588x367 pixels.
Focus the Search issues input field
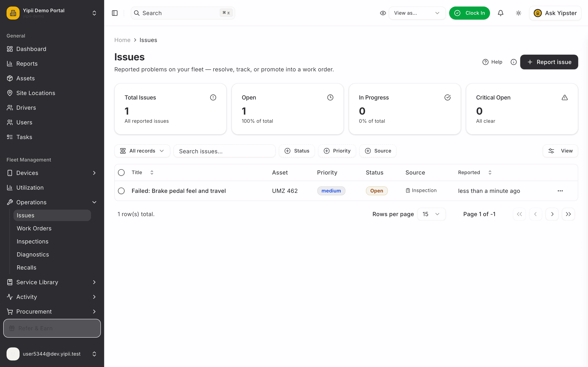[224, 151]
